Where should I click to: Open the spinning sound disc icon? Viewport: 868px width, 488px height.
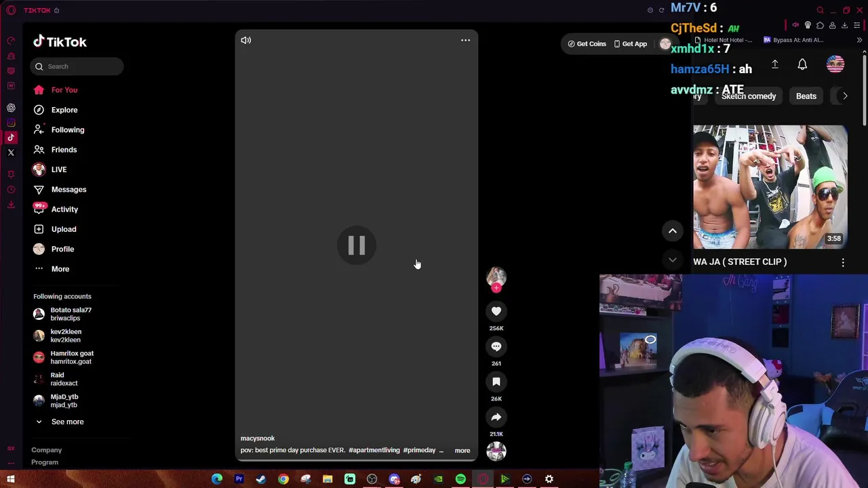tap(496, 451)
